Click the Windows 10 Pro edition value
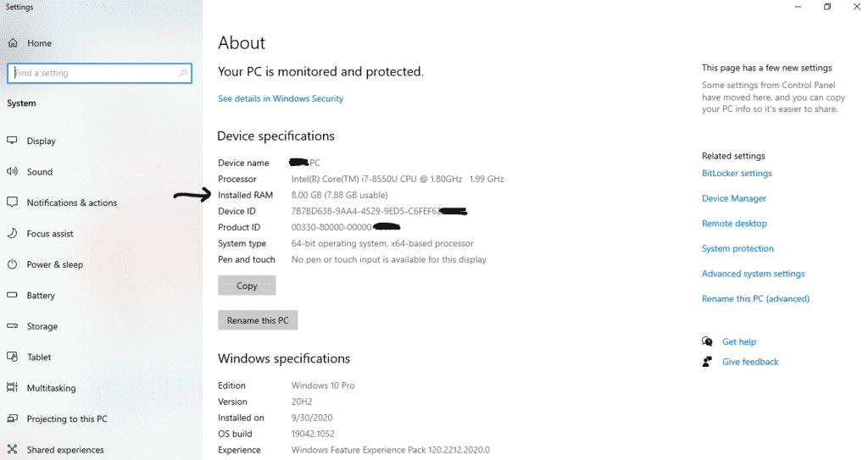This screenshot has height=460, width=868. tap(323, 385)
